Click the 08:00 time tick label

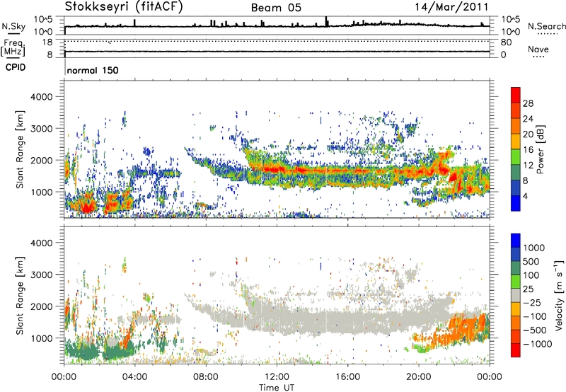[x=206, y=377]
